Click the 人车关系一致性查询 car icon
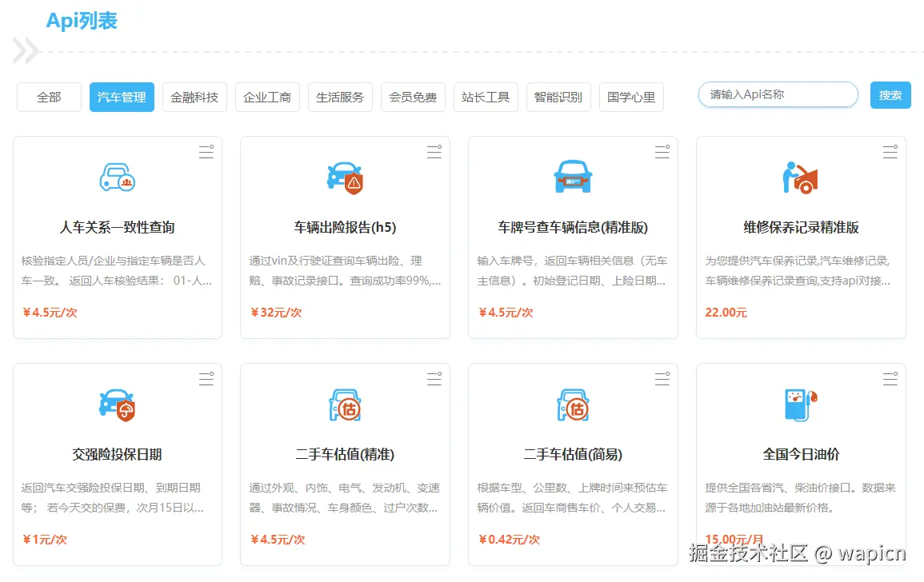Image resolution: width=924 pixels, height=582 pixels. tap(117, 177)
